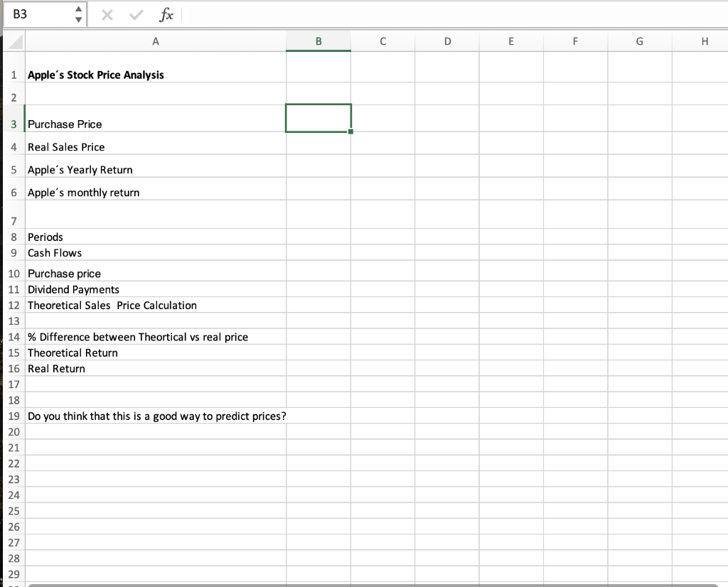Click the confirm checkmark icon in formula bar

[136, 16]
